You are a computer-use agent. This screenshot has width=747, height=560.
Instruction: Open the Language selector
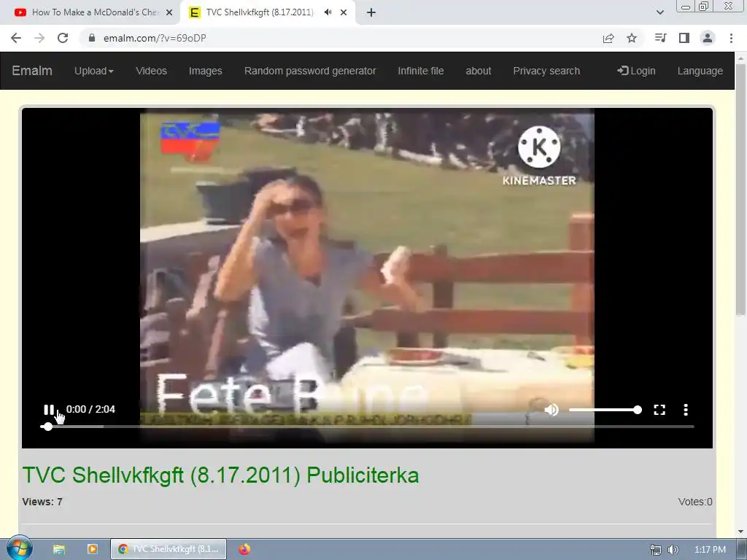pos(700,71)
